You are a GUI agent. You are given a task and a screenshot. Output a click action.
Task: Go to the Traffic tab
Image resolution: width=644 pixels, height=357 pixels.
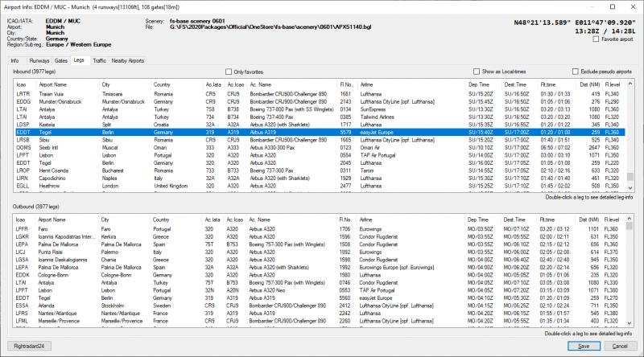[x=99, y=60]
